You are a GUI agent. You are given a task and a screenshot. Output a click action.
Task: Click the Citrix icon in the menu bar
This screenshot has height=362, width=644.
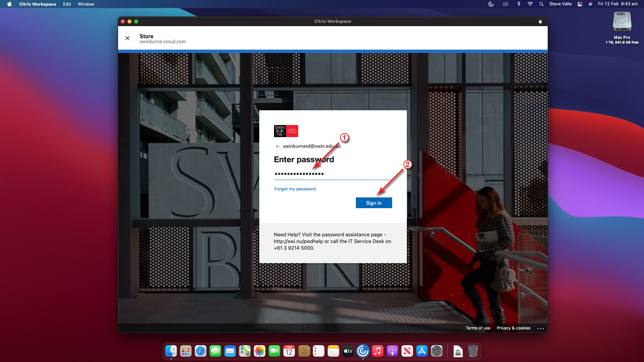[491, 4]
